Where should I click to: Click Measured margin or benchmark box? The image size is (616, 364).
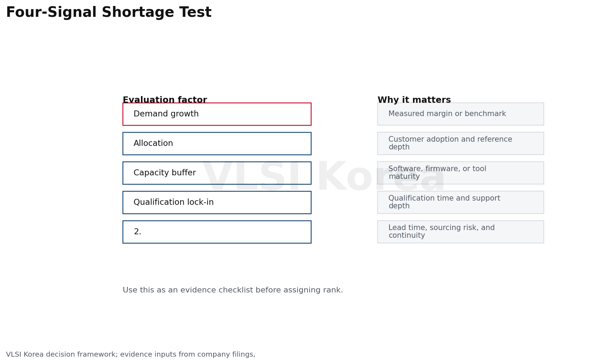(x=460, y=114)
